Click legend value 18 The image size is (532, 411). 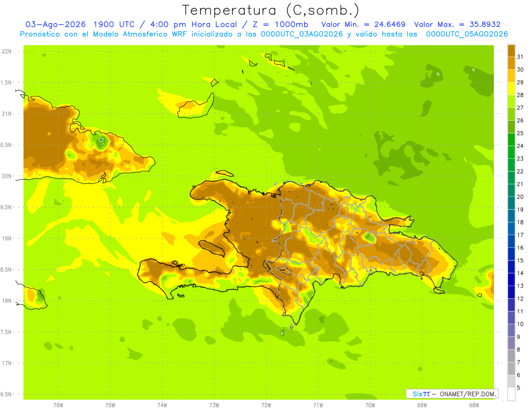[520, 222]
